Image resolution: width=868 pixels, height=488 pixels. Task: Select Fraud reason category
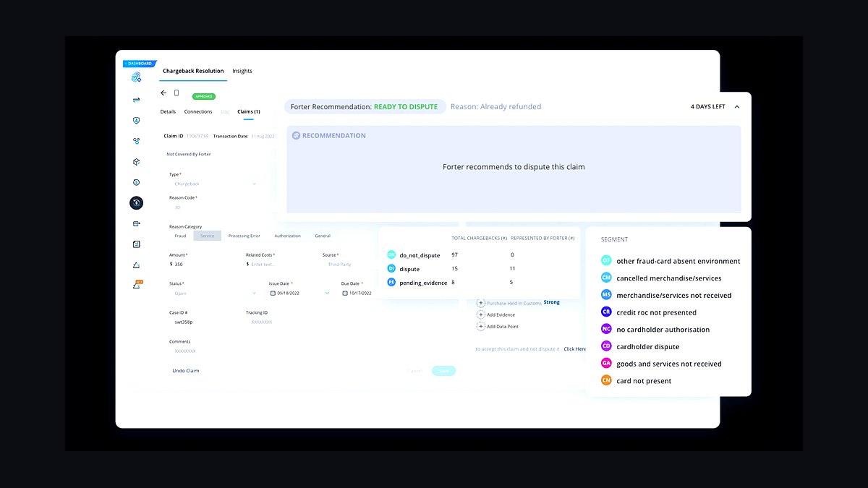tap(180, 236)
